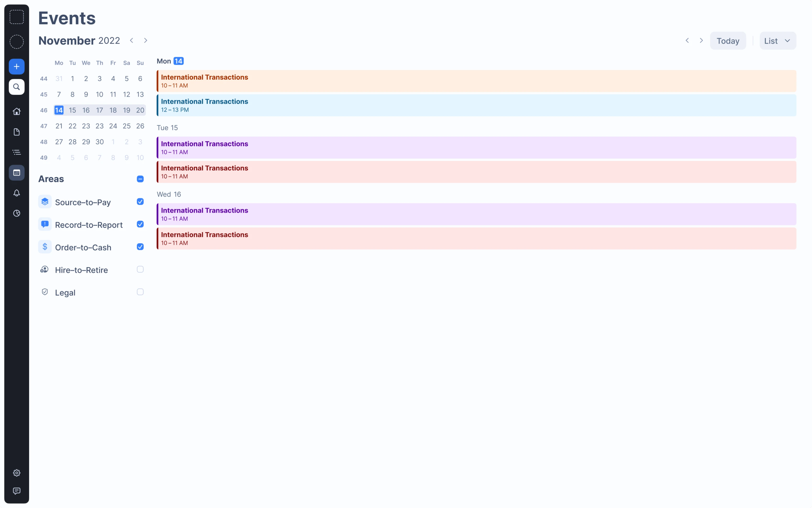Open the analytics pie chart icon

17,213
